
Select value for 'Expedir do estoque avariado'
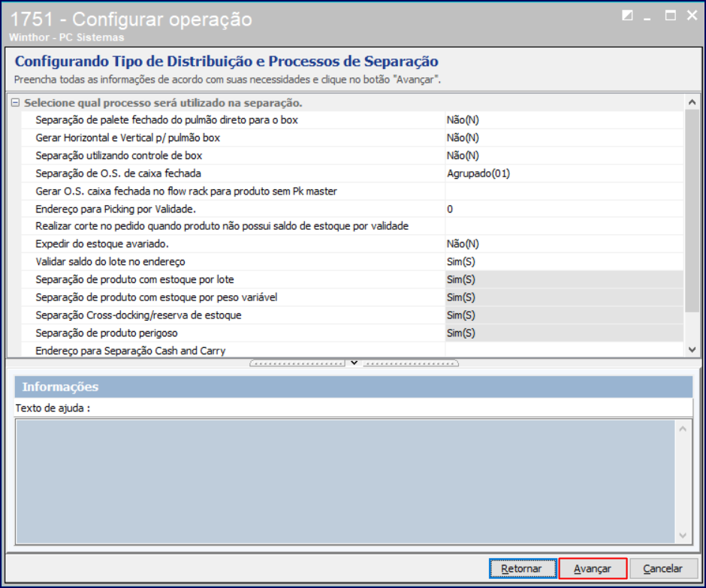pos(564,244)
